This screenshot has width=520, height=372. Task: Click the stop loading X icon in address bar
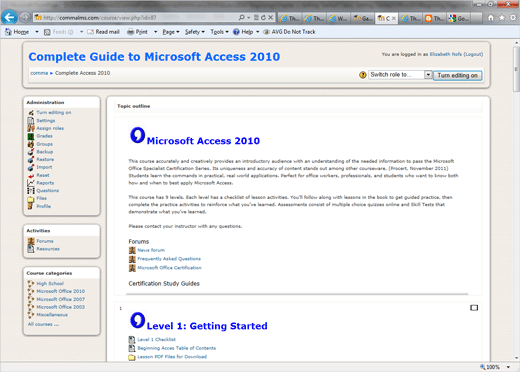click(271, 18)
